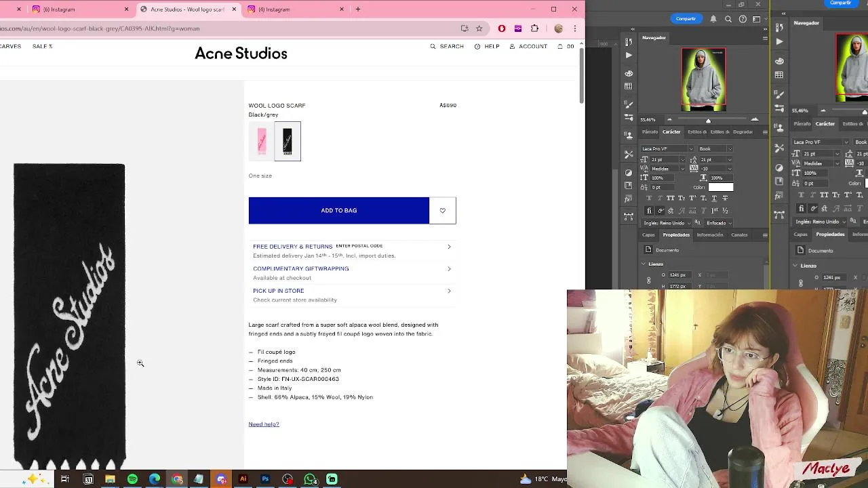The width and height of the screenshot is (868, 488).
Task: Click white text Color swatch, left Character panel
Action: [x=721, y=187]
